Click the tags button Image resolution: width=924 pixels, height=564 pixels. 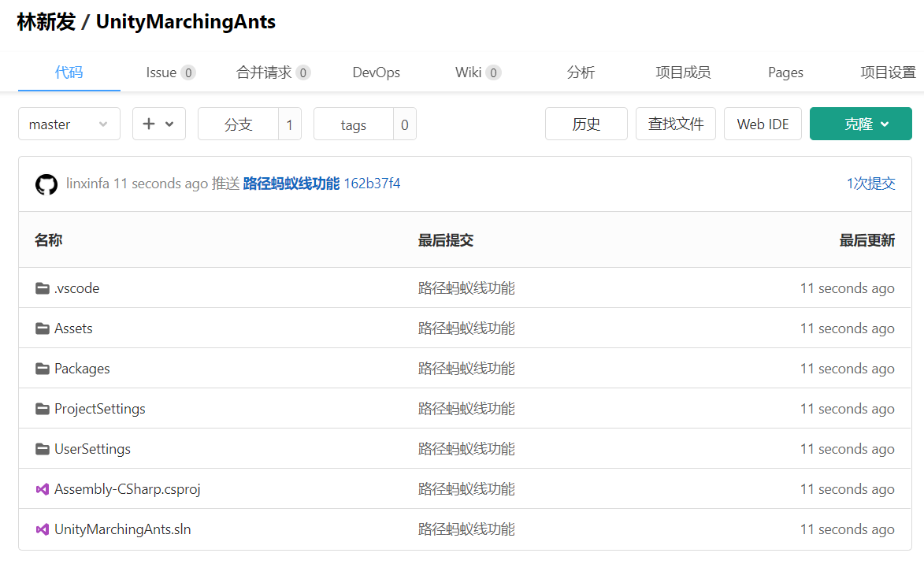tap(354, 124)
